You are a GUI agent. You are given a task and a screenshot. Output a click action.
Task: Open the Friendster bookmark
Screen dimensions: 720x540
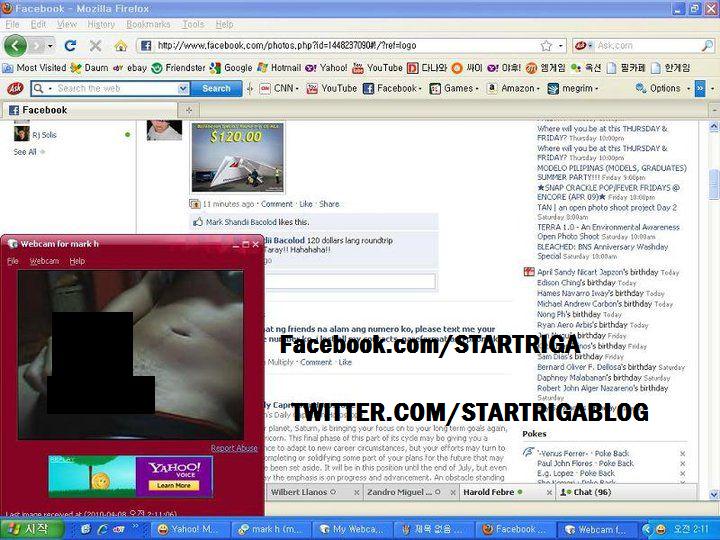point(178,68)
